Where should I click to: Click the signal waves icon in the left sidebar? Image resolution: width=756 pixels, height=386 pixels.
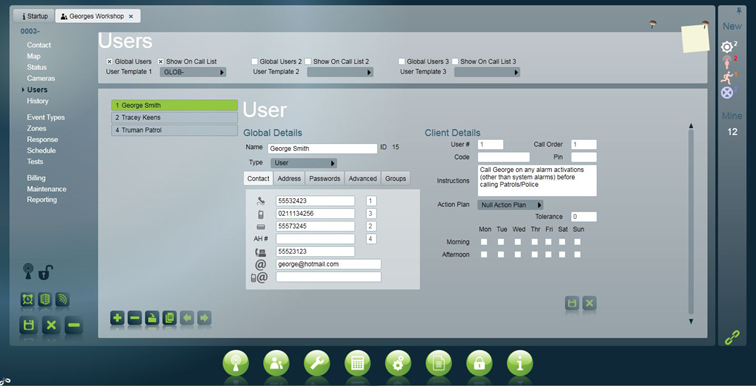click(62, 299)
